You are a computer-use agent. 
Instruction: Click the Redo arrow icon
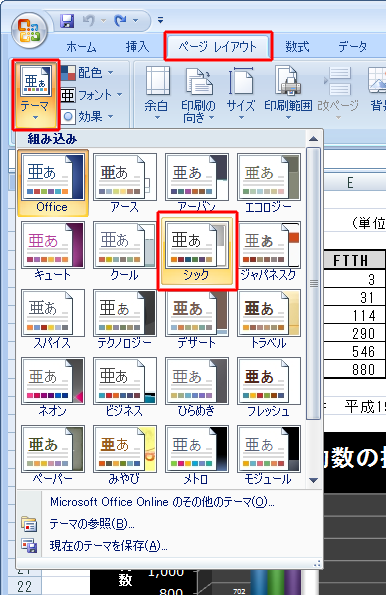[121, 21]
